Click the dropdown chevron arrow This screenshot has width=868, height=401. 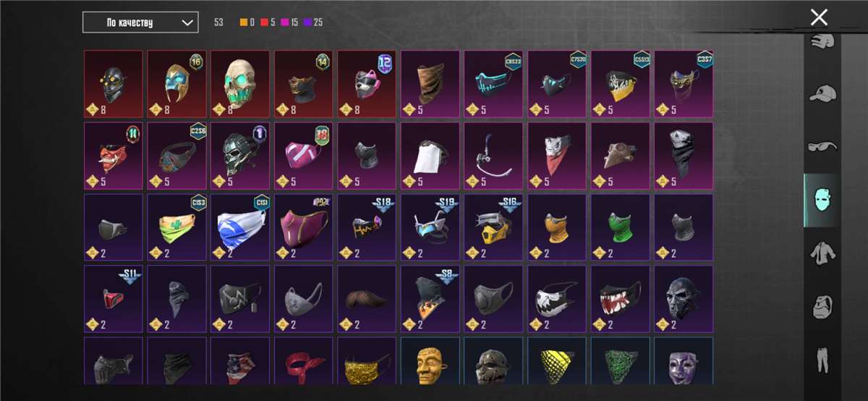187,23
